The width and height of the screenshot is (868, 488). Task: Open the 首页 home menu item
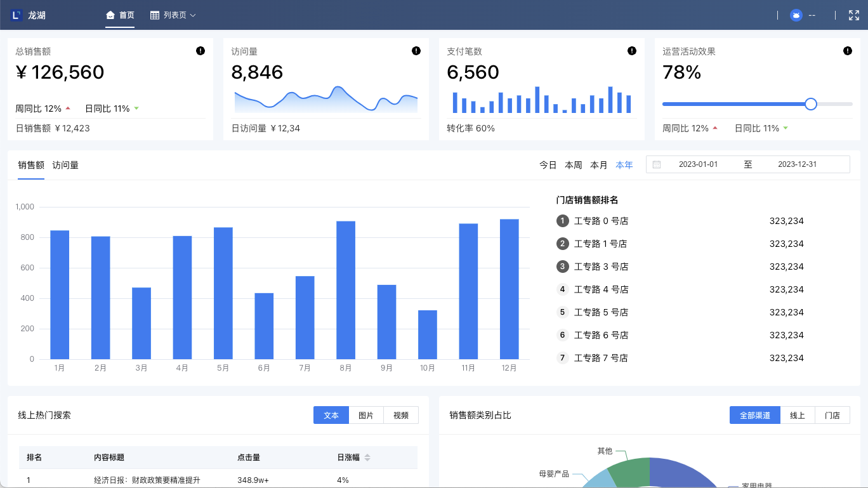pyautogui.click(x=120, y=15)
